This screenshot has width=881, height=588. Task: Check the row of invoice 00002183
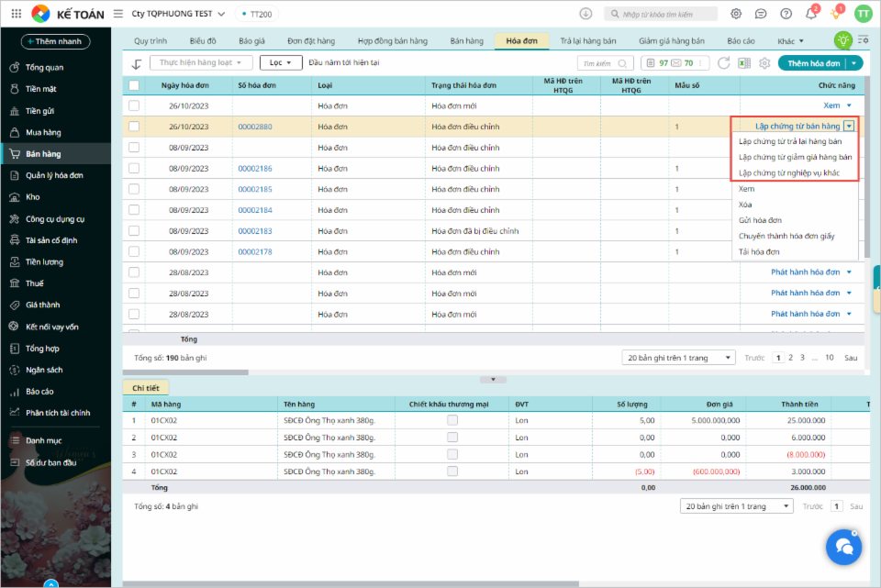(x=134, y=231)
